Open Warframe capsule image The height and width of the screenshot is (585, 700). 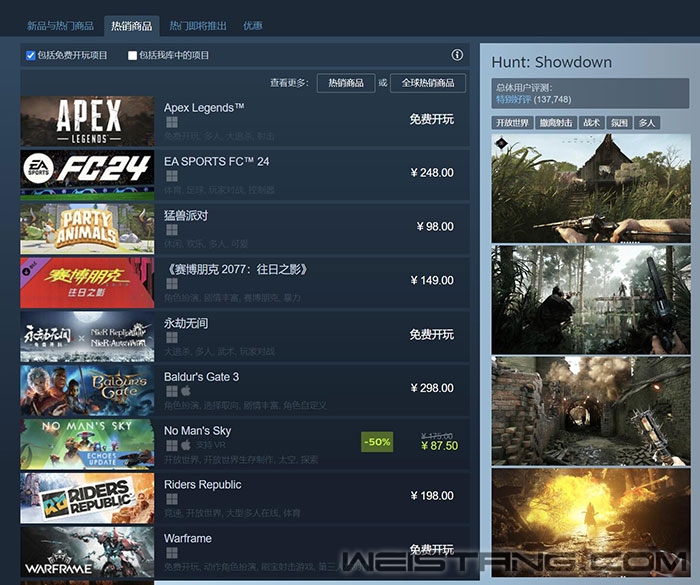(x=87, y=552)
